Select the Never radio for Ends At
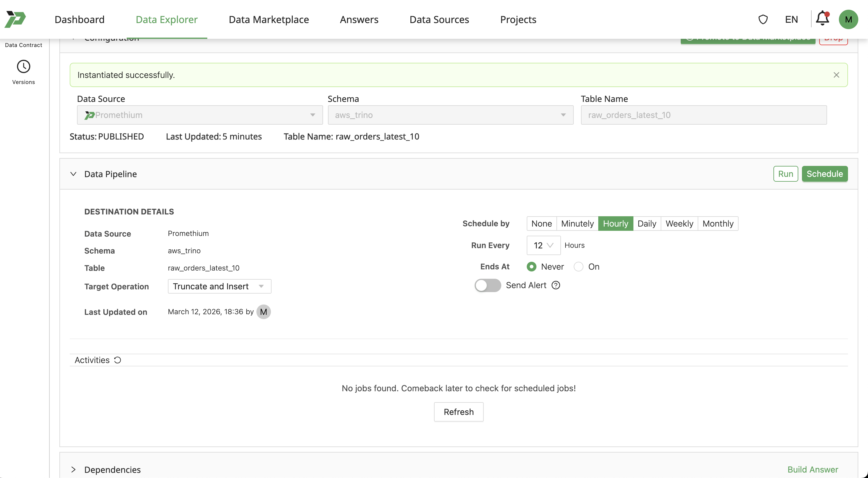 (x=531, y=266)
